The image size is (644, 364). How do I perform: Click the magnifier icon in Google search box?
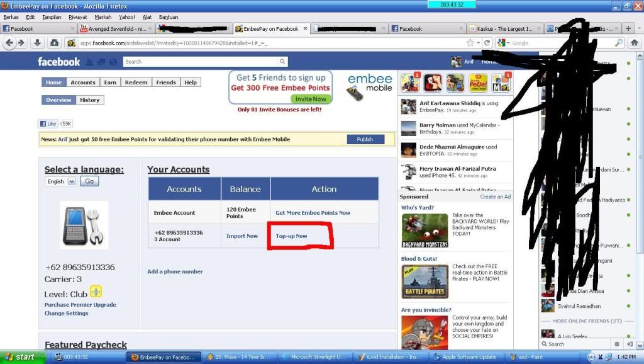[x=618, y=43]
